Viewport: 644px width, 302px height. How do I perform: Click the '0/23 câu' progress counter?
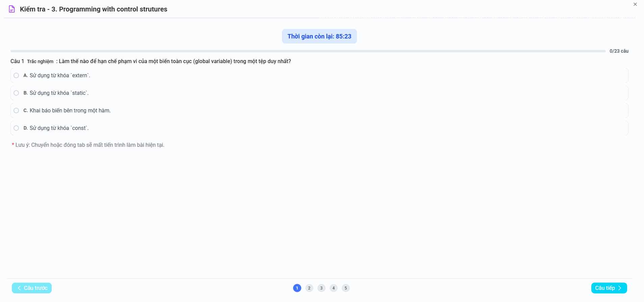pyautogui.click(x=619, y=51)
